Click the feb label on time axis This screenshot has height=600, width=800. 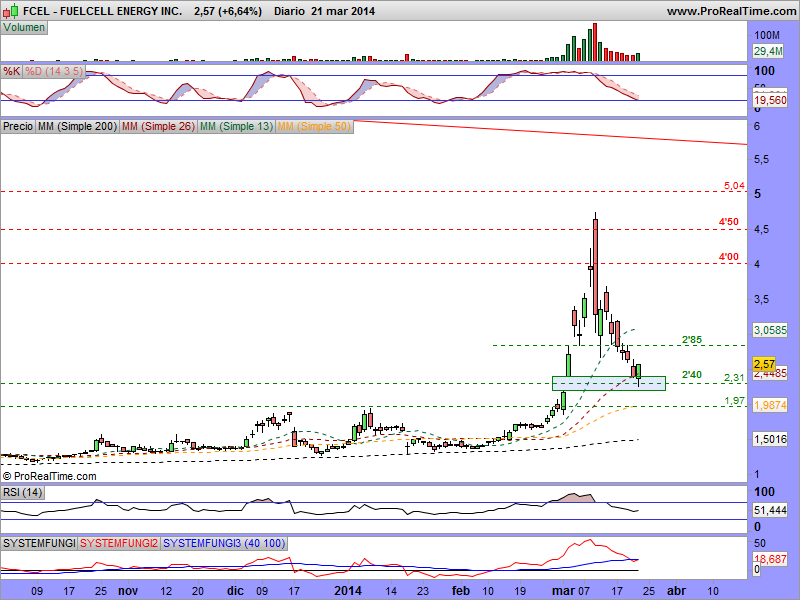tap(461, 591)
